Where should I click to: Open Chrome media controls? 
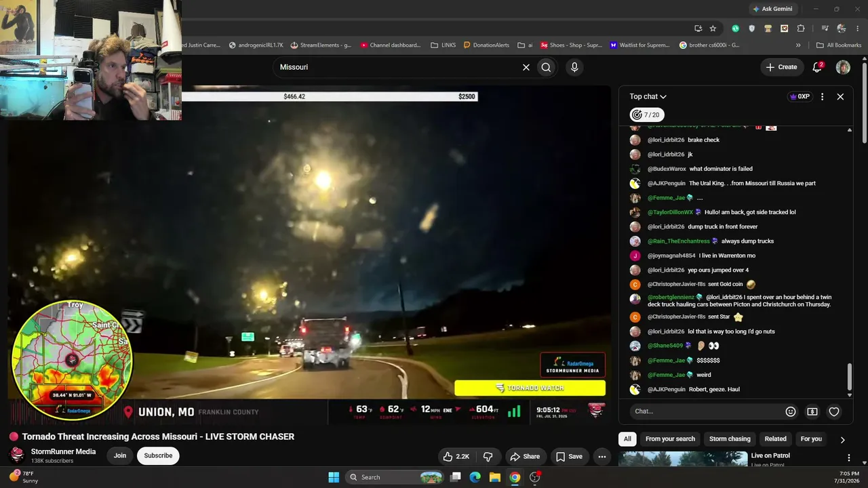click(825, 28)
